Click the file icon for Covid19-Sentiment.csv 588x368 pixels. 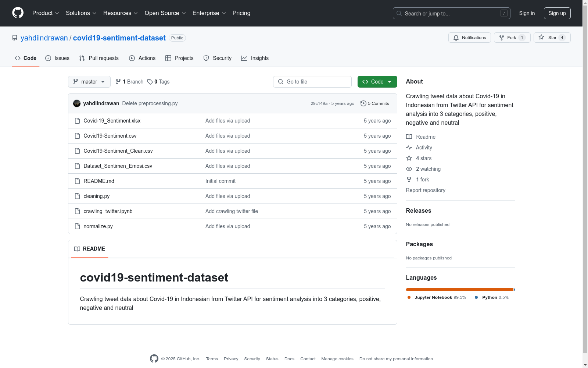77,136
